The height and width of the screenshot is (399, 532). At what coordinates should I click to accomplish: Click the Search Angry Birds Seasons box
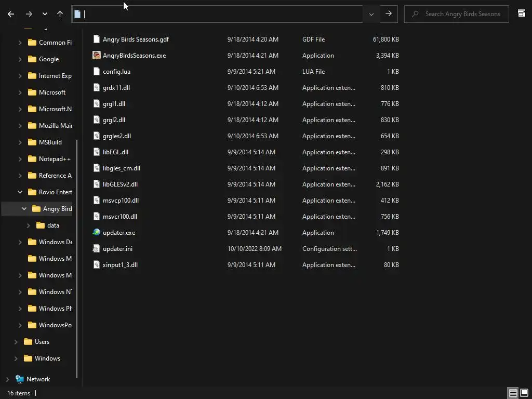(x=457, y=14)
